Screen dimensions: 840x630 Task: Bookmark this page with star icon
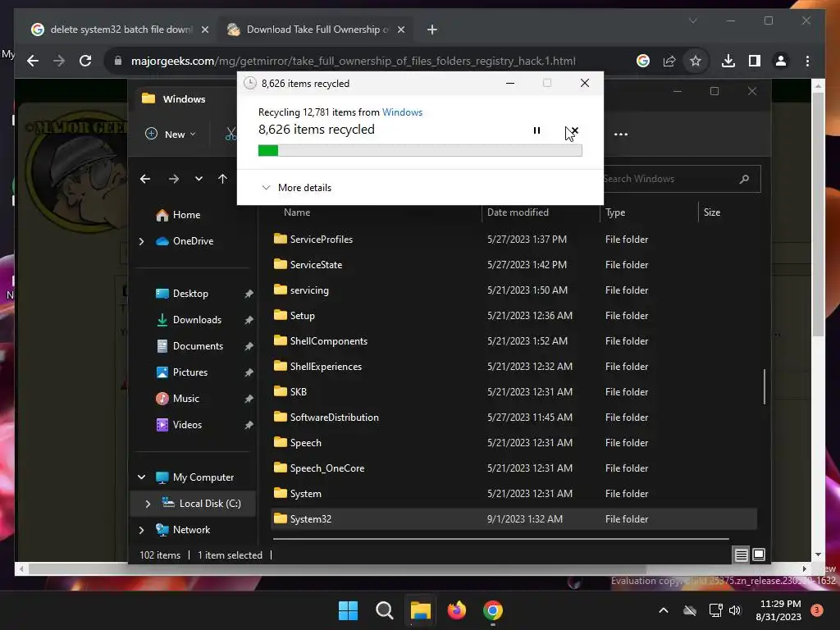696,61
